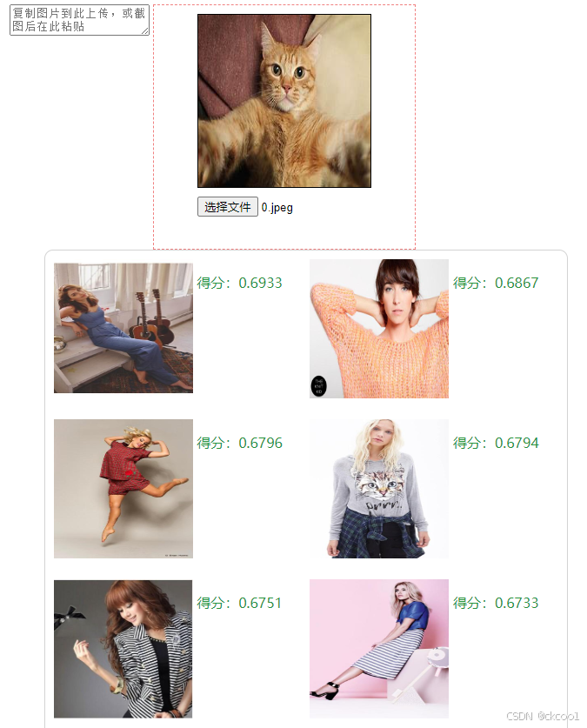This screenshot has width=587, height=728.
Task: Open result image of woman in orange knit sweater
Action: click(x=379, y=328)
